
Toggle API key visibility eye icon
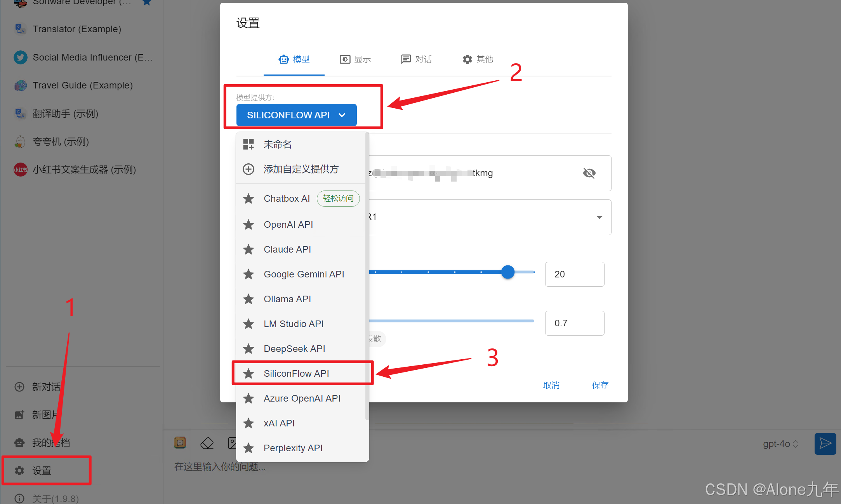[589, 173]
